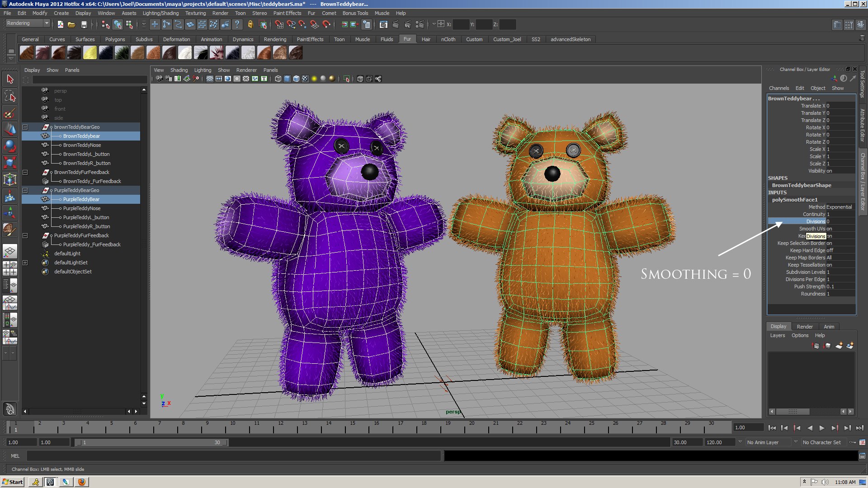Open the question mark help icon
Screen dimensions: 868x488
[237, 24]
